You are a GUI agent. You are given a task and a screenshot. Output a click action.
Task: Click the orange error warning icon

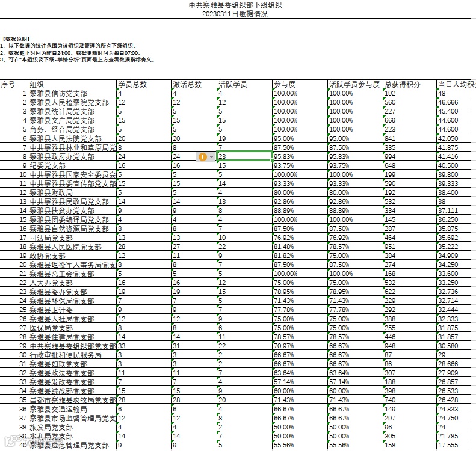pyautogui.click(x=202, y=157)
